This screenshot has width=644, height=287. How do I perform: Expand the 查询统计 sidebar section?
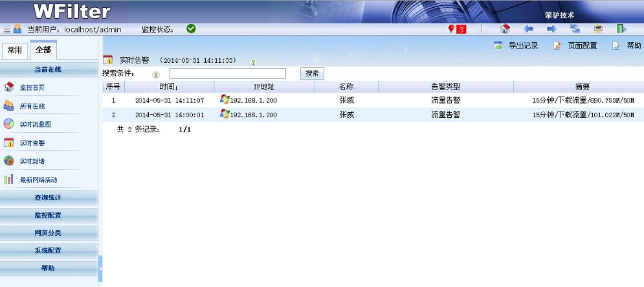[49, 197]
